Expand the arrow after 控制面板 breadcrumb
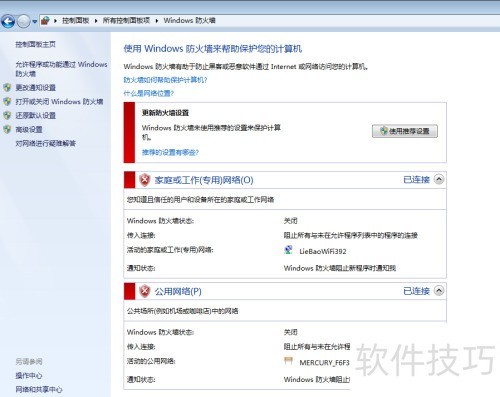The image size is (500, 397). point(96,21)
